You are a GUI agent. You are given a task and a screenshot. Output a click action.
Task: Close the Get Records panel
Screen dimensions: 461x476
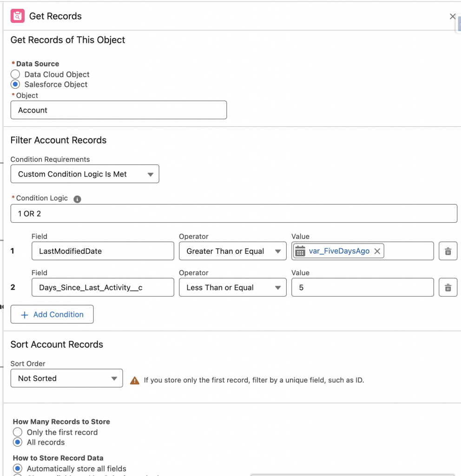(452, 16)
